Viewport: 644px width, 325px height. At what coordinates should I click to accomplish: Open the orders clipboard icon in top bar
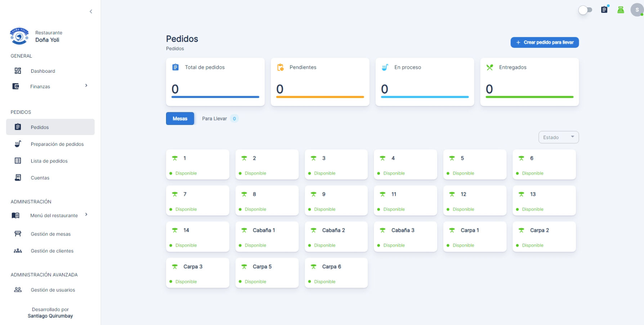tap(604, 10)
